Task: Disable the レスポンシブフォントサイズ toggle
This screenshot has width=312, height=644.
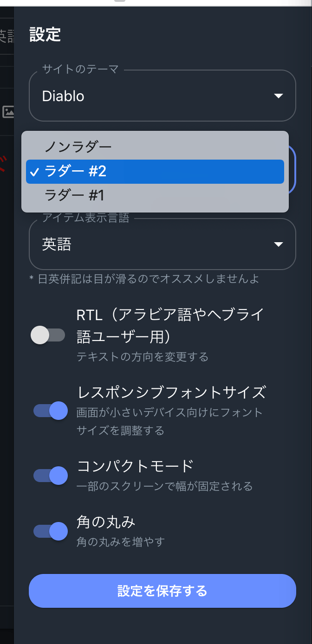Action: pyautogui.click(x=50, y=411)
